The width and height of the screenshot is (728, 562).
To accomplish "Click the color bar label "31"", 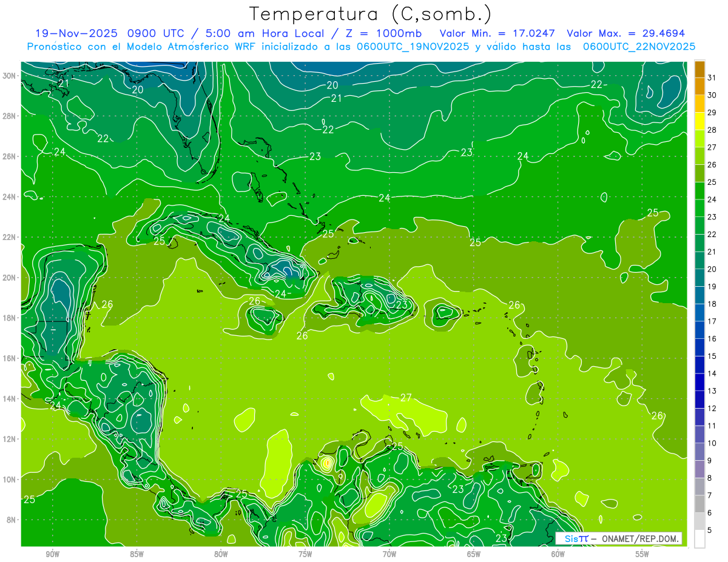I will click(712, 78).
